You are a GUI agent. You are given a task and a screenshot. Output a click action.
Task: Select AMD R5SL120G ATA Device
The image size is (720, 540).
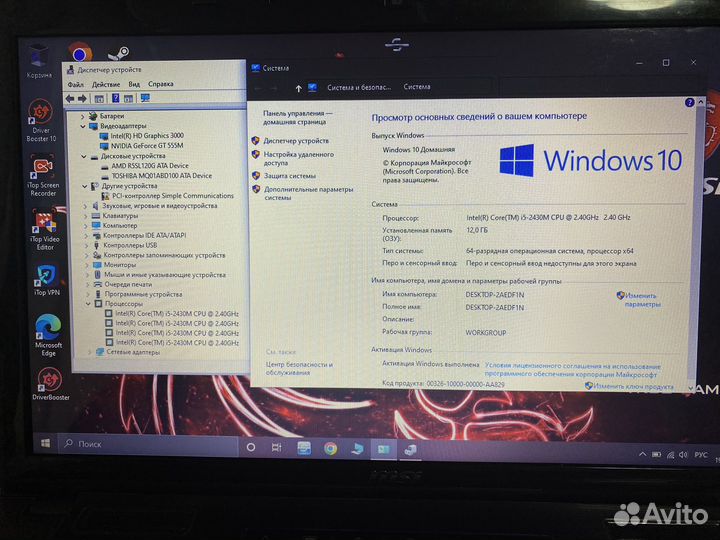coord(145,166)
